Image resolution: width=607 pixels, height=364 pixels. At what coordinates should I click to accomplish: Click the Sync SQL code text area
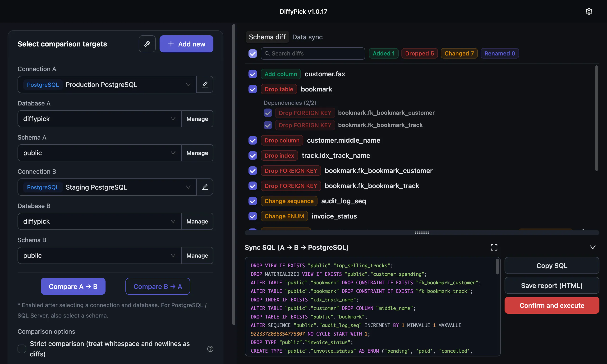(x=372, y=307)
